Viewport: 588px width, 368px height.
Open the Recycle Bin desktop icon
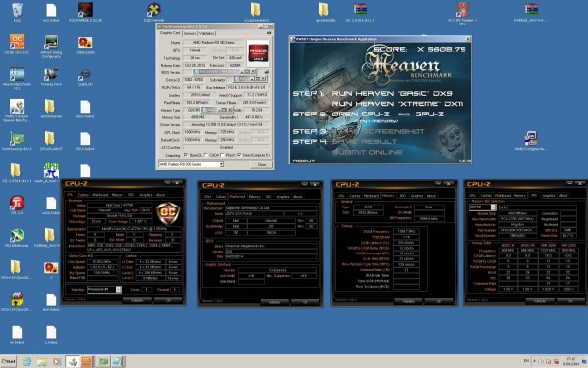pos(17,10)
